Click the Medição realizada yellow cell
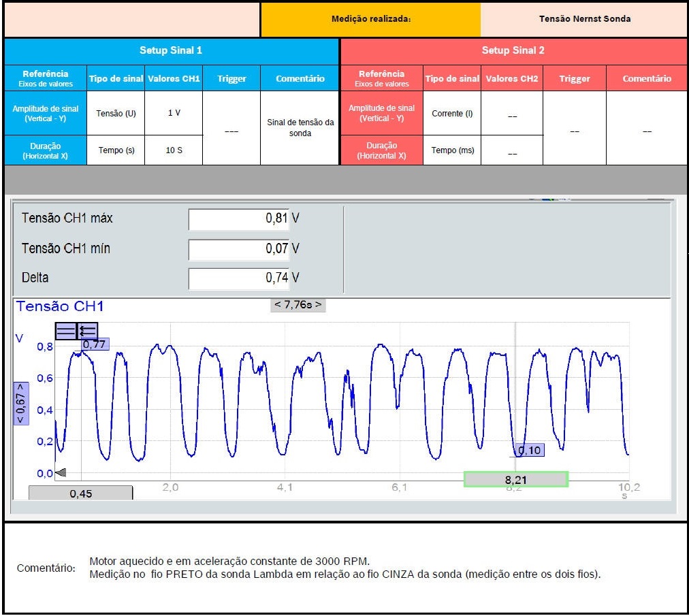The width and height of the screenshot is (689, 616). pyautogui.click(x=370, y=19)
